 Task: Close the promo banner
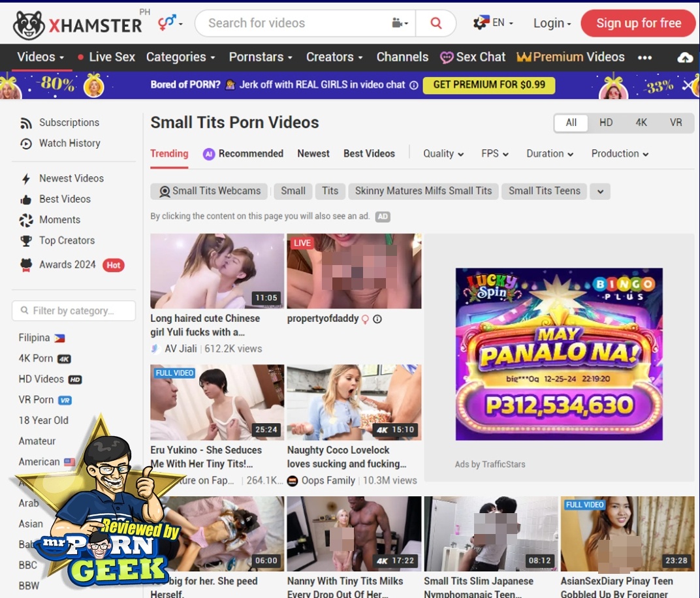click(687, 86)
